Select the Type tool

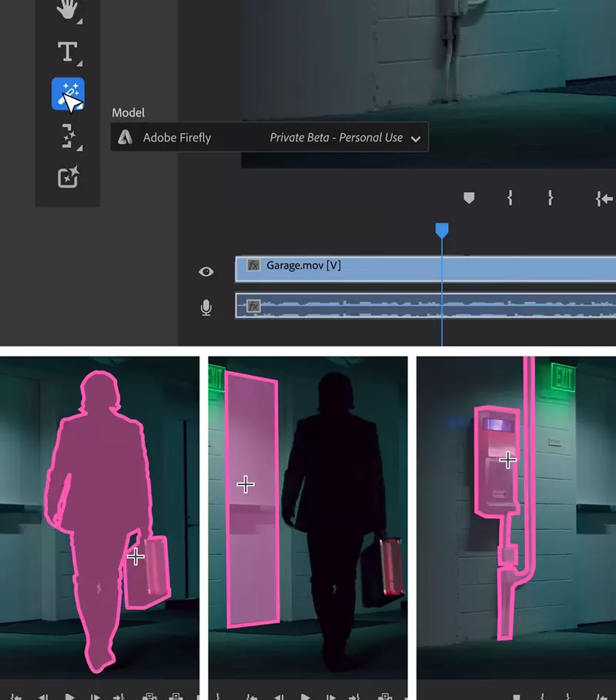(x=68, y=52)
